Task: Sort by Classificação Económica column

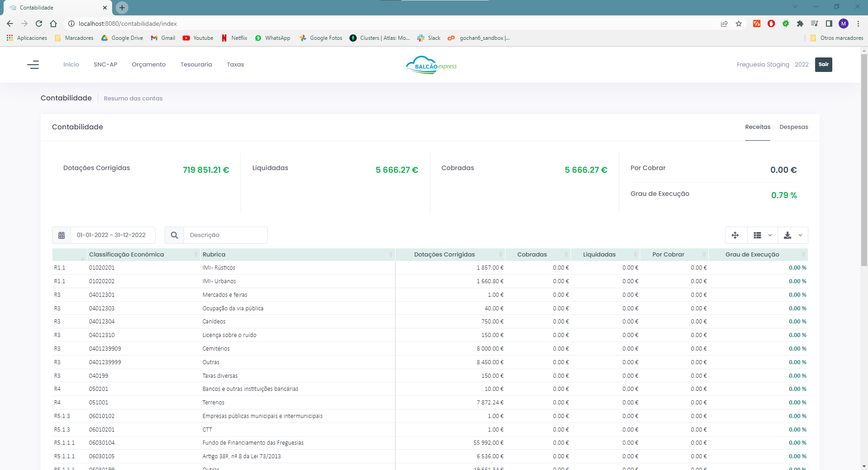Action: click(x=143, y=255)
